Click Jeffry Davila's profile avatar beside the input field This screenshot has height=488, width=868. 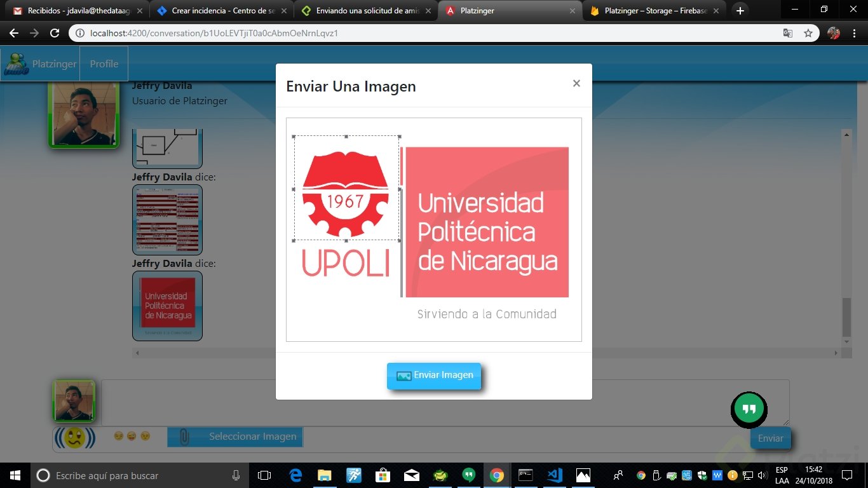[x=74, y=400]
